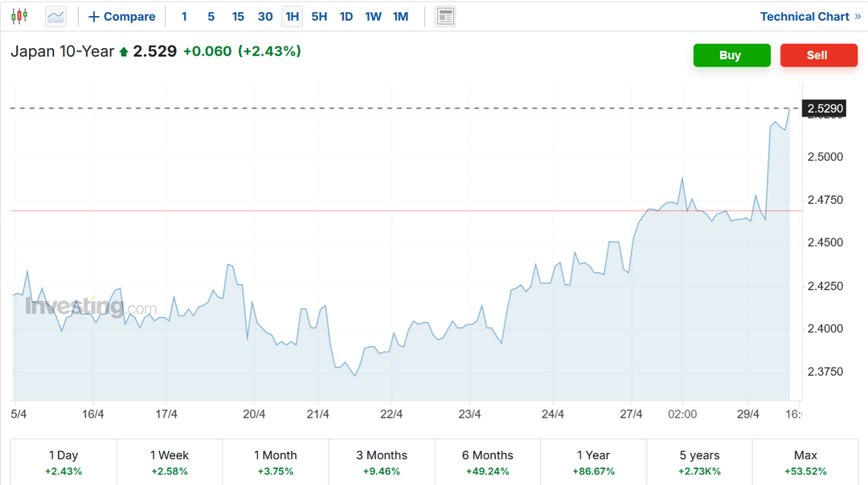
Task: Select the area chart type icon
Action: click(x=55, y=16)
